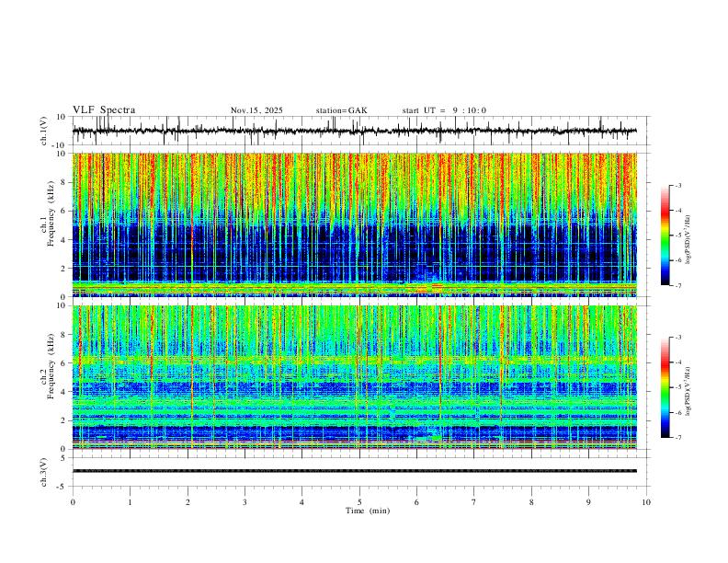Click the 'station=GAK' label
Screen dimensions: 728x563
(x=341, y=110)
